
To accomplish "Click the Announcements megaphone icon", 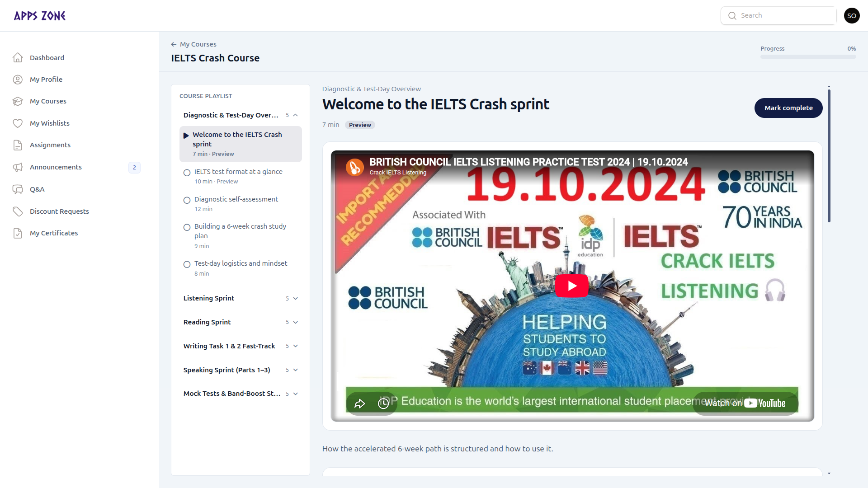I will 18,167.
